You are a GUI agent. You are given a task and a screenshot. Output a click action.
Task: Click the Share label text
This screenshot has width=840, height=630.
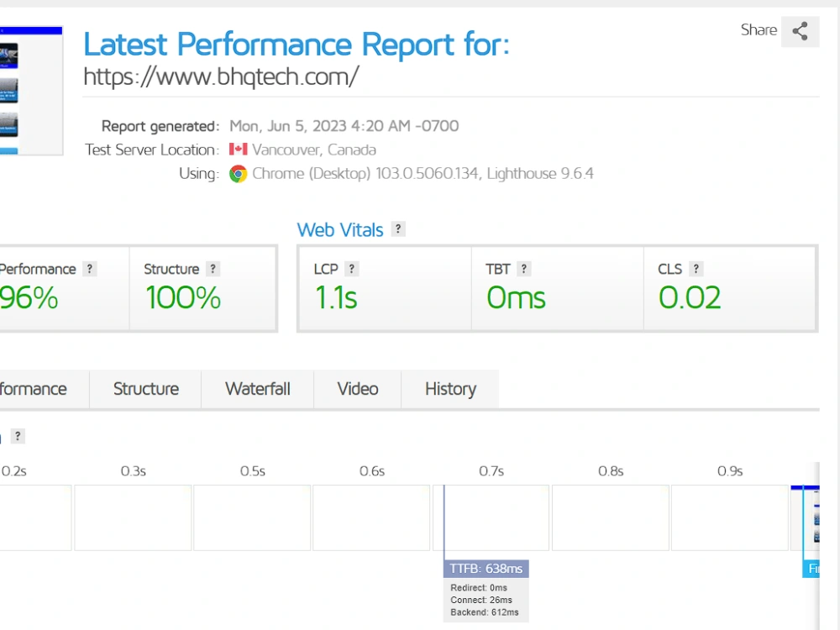tap(759, 30)
